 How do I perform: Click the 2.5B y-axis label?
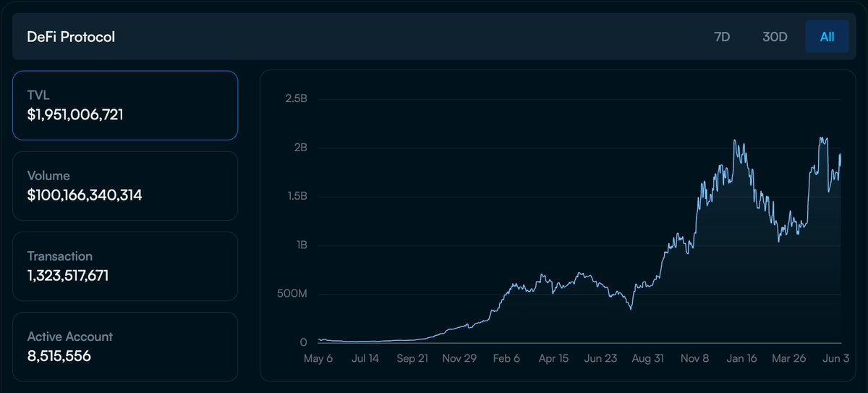coord(296,98)
